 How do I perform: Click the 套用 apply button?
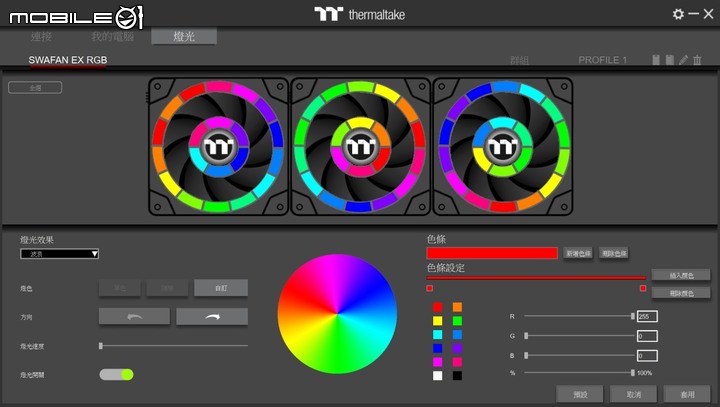[687, 394]
